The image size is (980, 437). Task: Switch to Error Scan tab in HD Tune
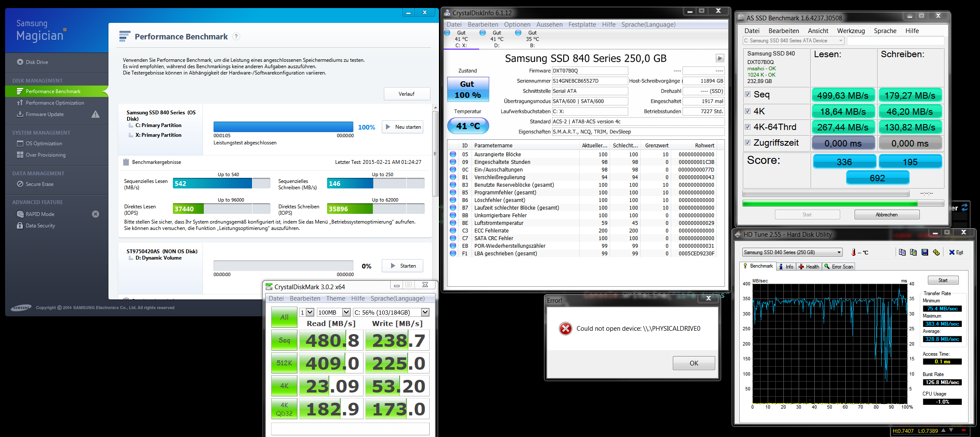[x=838, y=266]
